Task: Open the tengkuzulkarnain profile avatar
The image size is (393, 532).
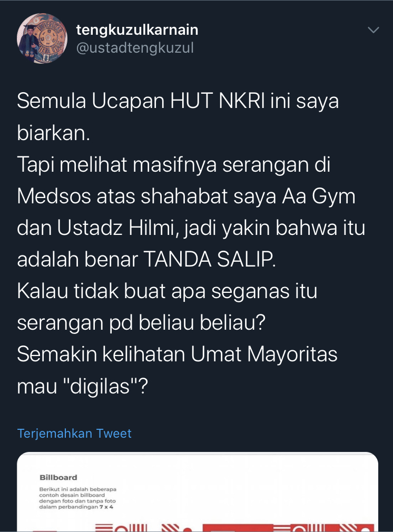Action: pyautogui.click(x=42, y=38)
